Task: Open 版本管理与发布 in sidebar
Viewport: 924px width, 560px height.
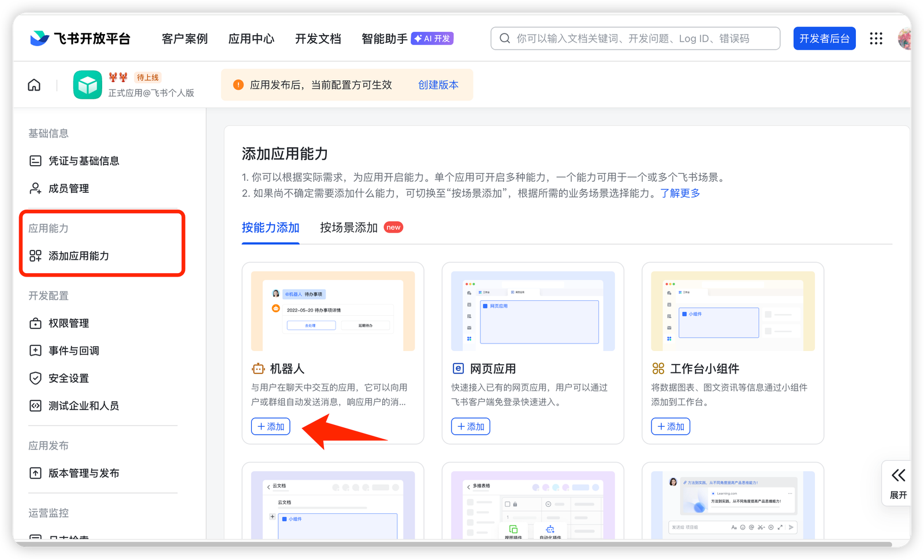Action: (x=84, y=473)
